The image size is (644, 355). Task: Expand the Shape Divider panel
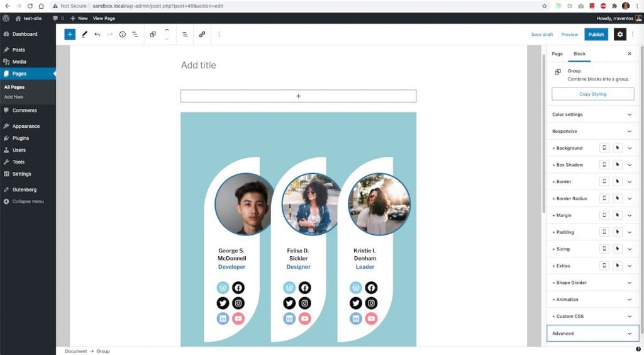592,283
